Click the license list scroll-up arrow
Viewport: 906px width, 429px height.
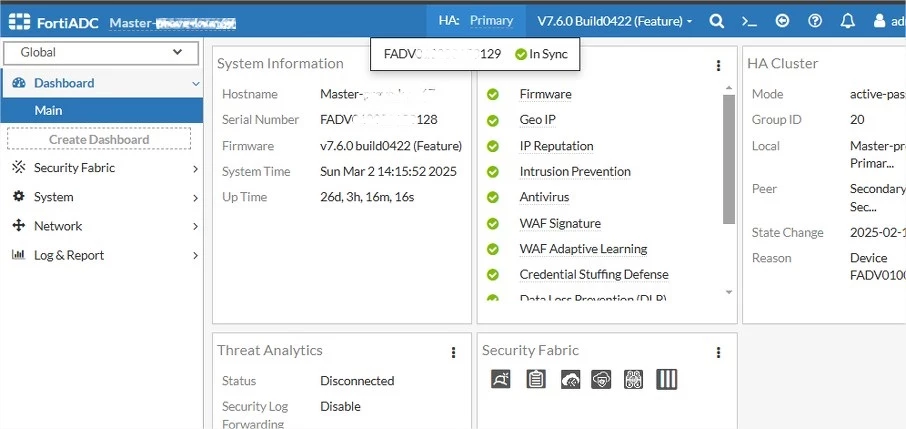click(x=729, y=88)
